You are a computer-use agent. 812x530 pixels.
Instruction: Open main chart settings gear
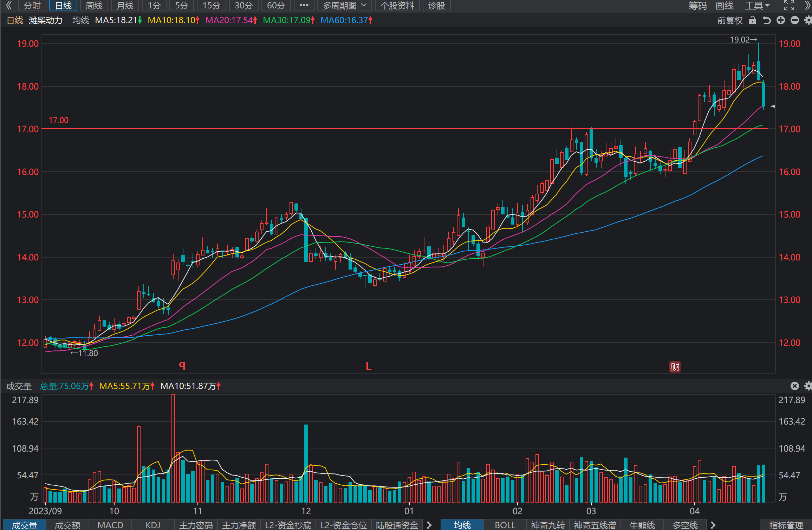(x=808, y=20)
